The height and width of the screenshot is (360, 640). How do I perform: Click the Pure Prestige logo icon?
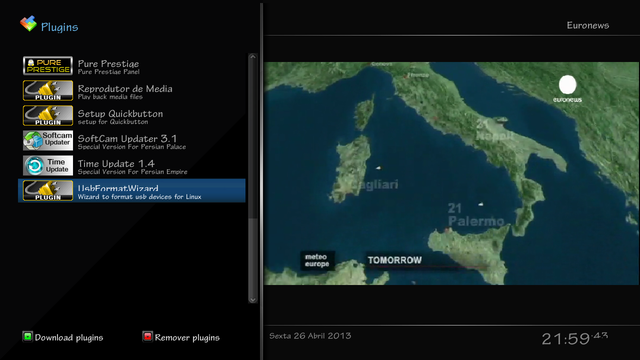(x=48, y=66)
